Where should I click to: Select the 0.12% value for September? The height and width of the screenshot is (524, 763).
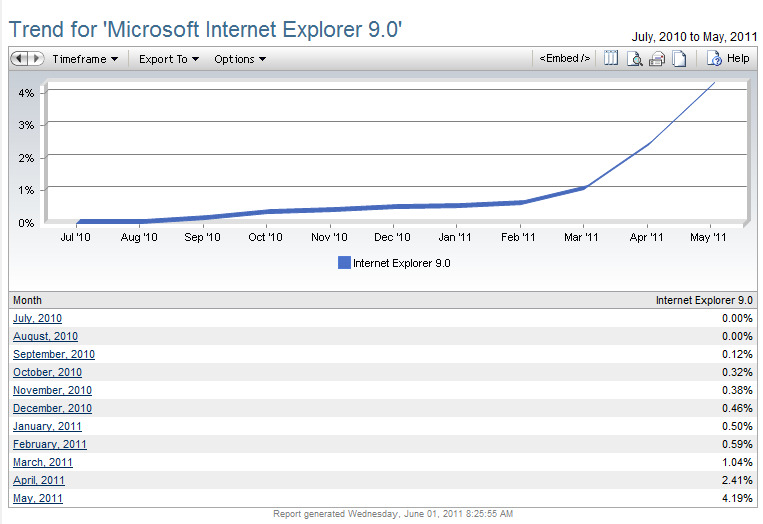pos(737,354)
